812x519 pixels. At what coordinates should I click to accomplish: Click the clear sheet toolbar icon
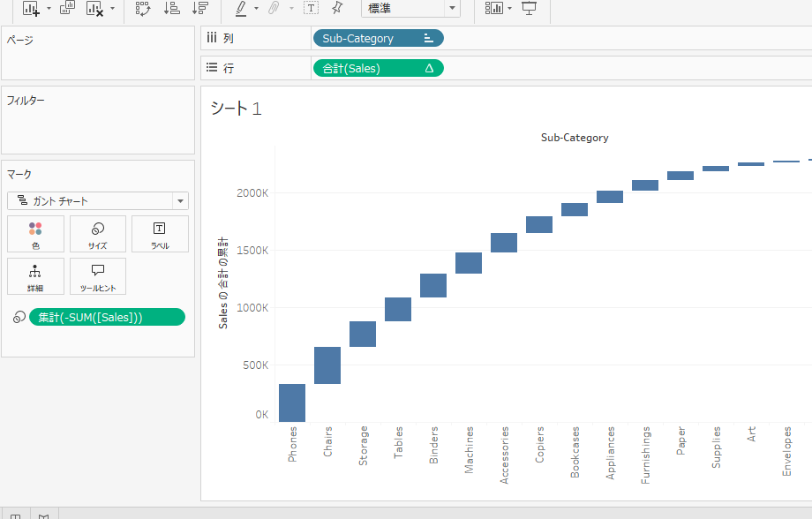pyautogui.click(x=94, y=8)
